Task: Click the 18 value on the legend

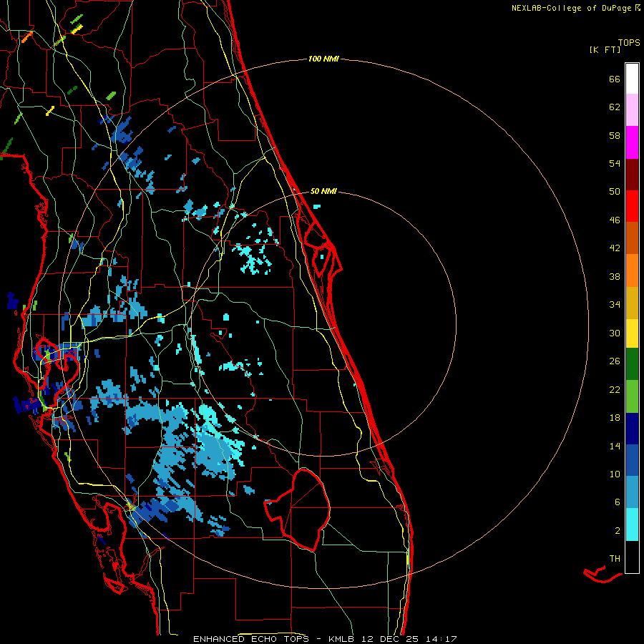Action: click(615, 418)
